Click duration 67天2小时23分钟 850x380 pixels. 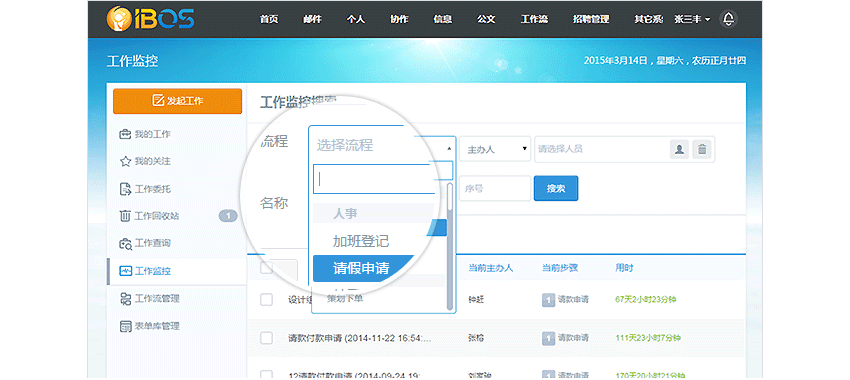645,300
